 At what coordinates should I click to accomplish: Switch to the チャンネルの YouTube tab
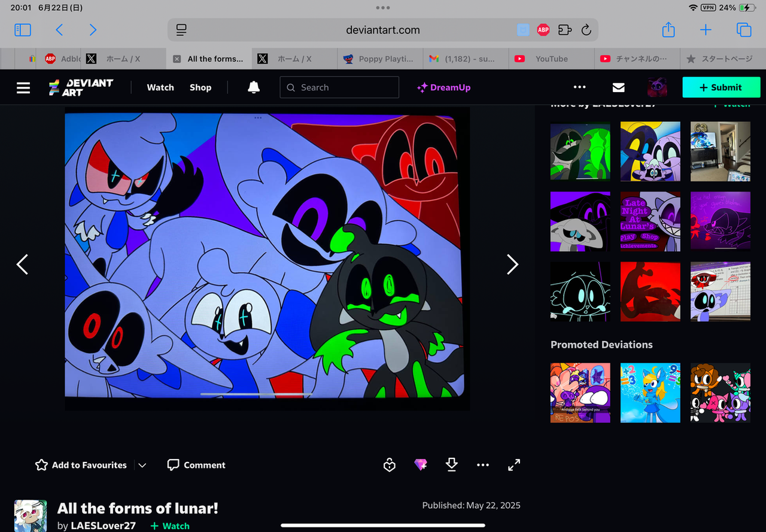pos(637,59)
